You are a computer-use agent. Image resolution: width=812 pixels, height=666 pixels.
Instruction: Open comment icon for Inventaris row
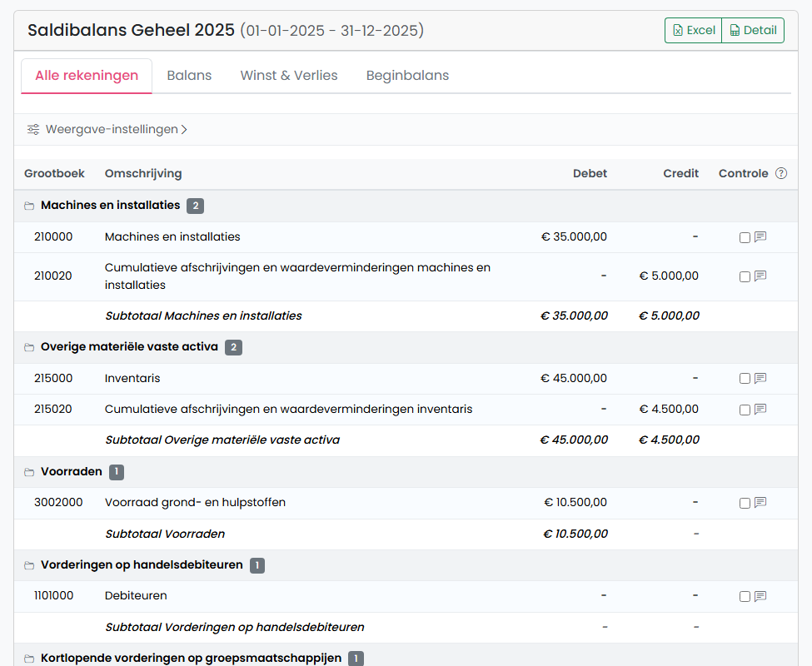760,378
